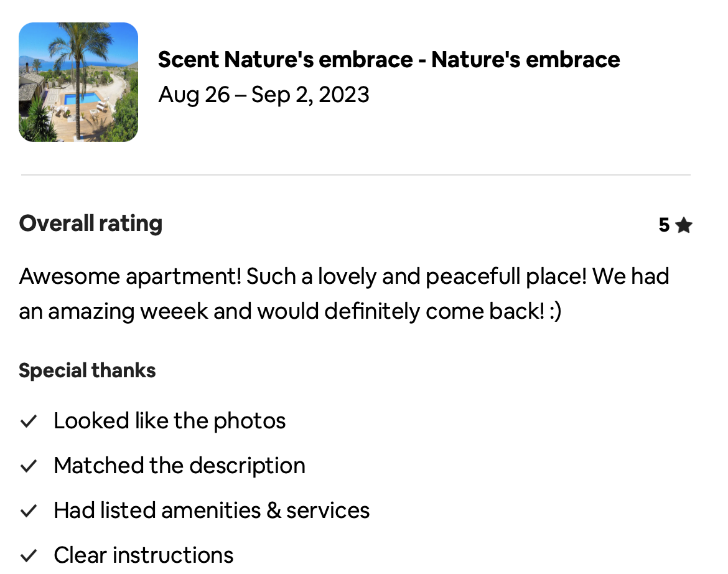
Task: Click the Overall rating heading
Action: coord(91,223)
